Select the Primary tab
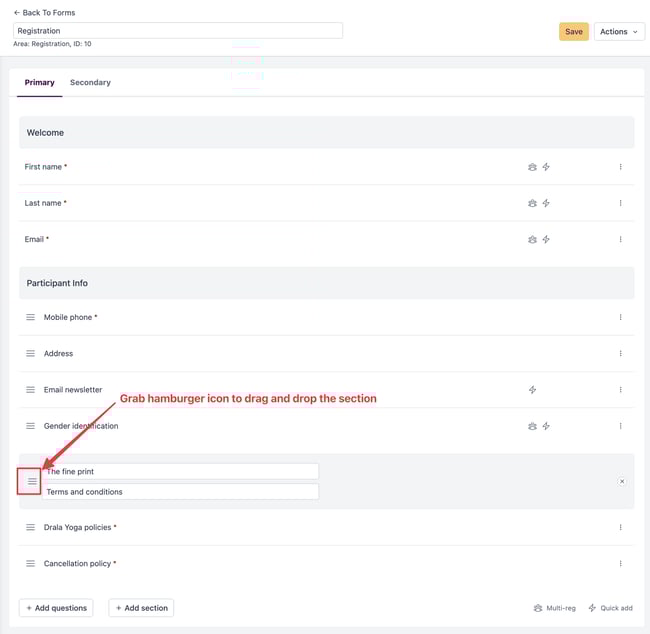The height and width of the screenshot is (634, 650). tap(39, 83)
